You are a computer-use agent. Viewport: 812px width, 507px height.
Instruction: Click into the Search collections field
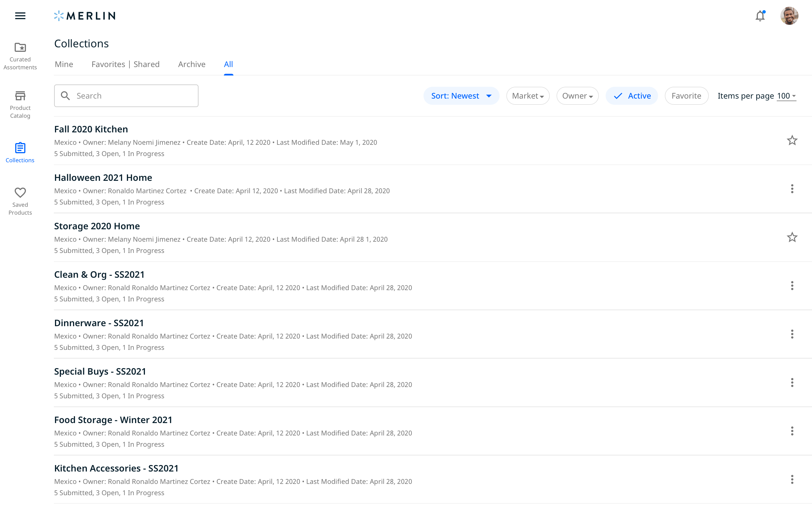coord(134,96)
